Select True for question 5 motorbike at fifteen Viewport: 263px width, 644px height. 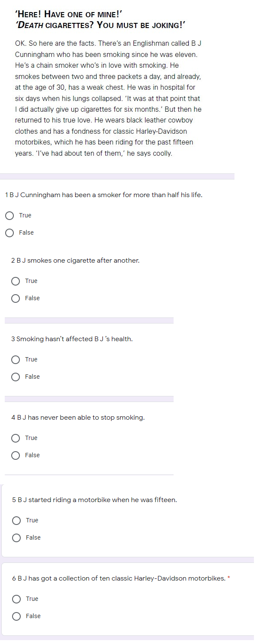coord(17,521)
